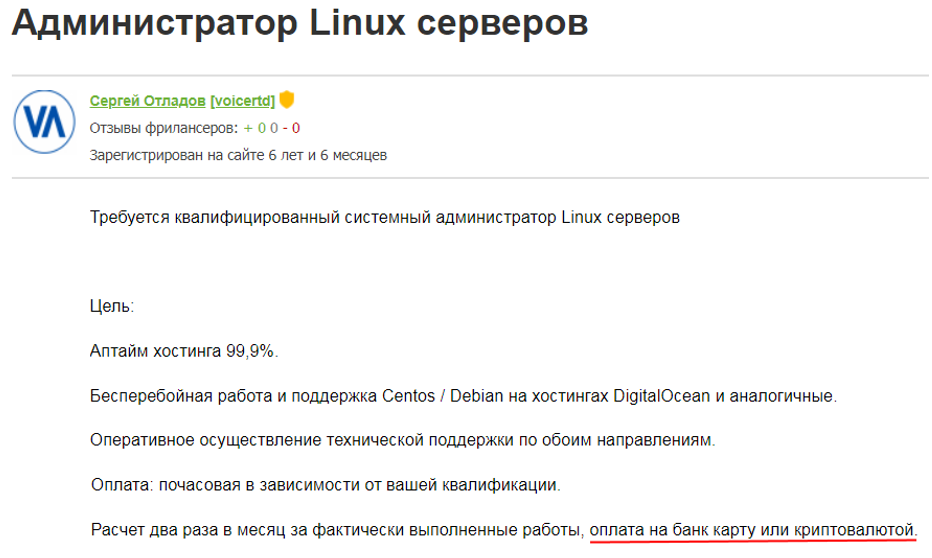The height and width of the screenshot is (558, 932).
Task: Click the words Centos / Debian
Action: (x=442, y=396)
